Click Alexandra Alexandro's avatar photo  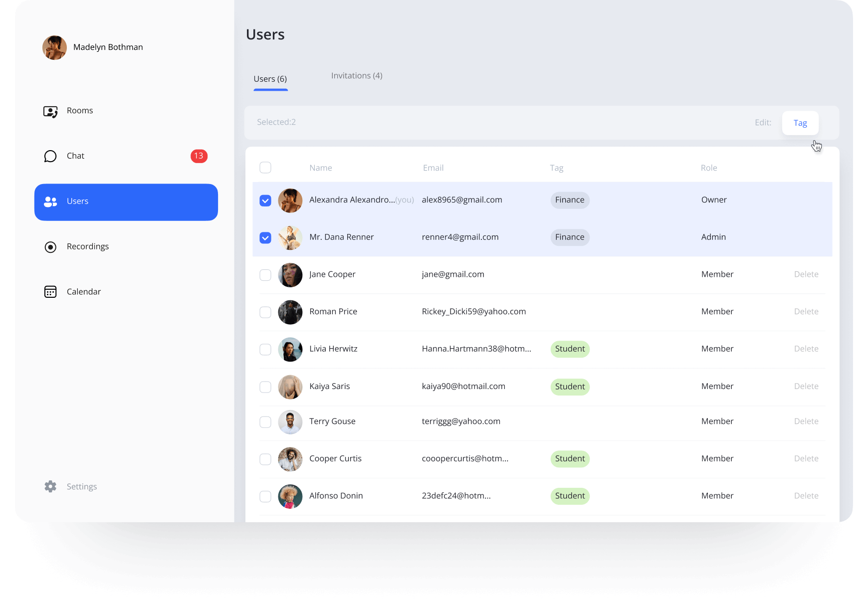point(290,201)
